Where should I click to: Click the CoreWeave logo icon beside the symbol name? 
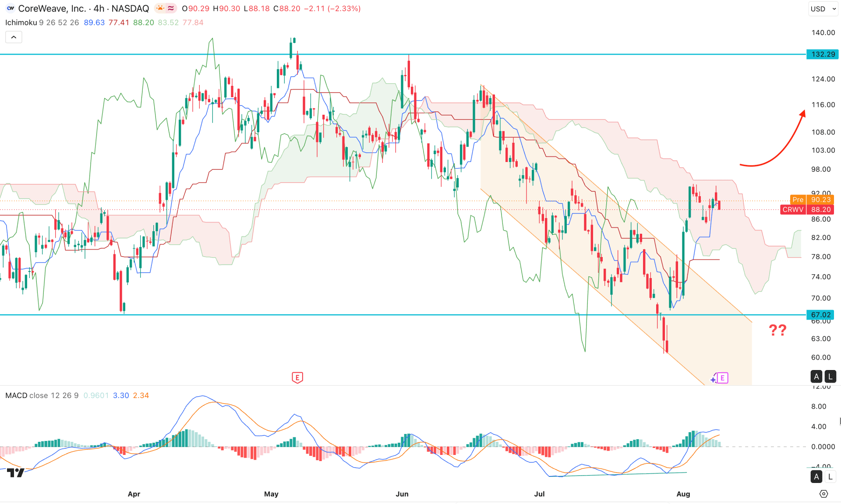(x=10, y=8)
